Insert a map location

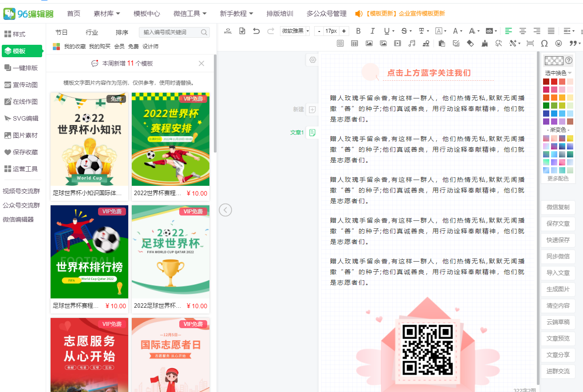[426, 43]
